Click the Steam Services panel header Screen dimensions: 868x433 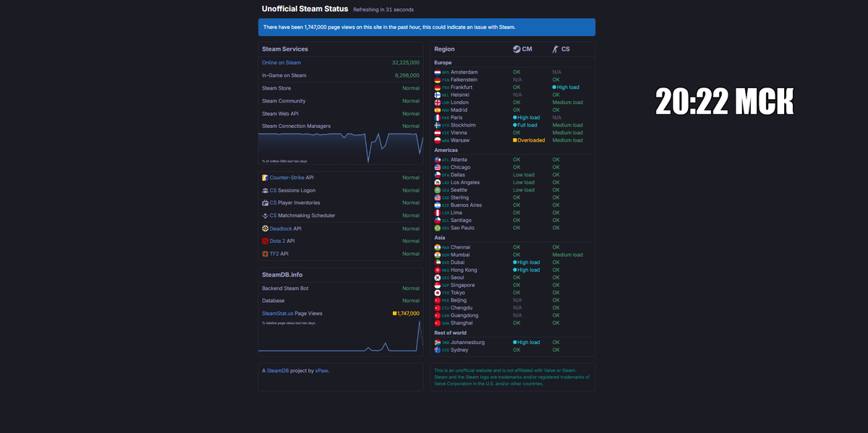point(284,49)
